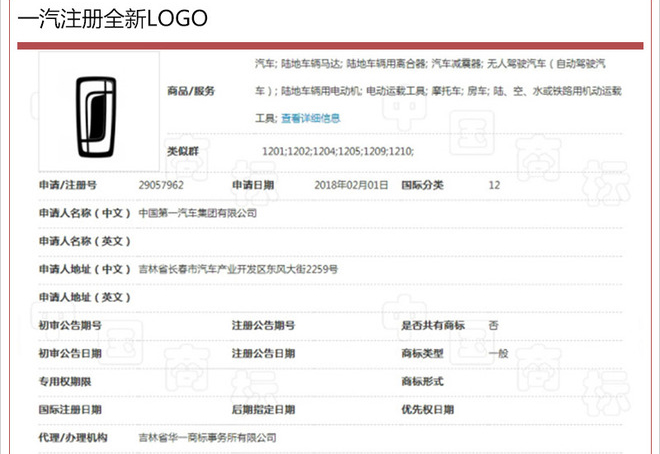This screenshot has height=454, width=660.
Task: Click applicant name 中国第一汽车集团有限公司
Action: pyautogui.click(x=197, y=213)
